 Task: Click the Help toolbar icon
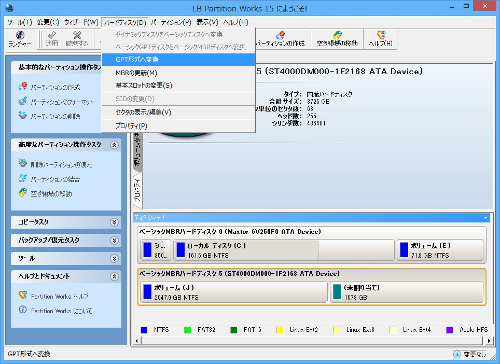pyautogui.click(x=380, y=39)
